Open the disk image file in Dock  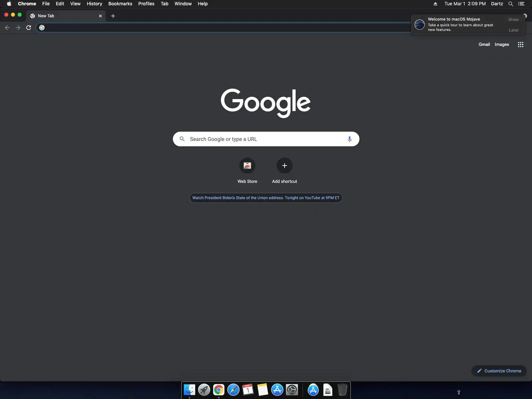click(x=328, y=390)
